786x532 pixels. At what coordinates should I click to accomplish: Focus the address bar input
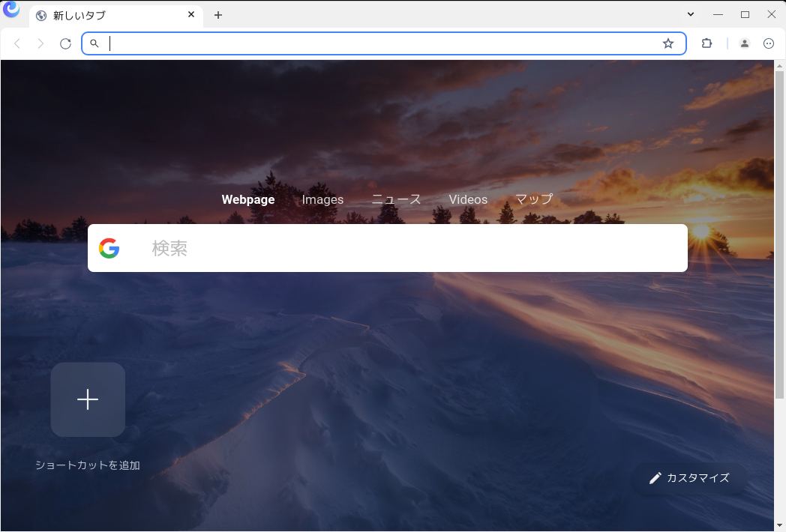point(383,43)
